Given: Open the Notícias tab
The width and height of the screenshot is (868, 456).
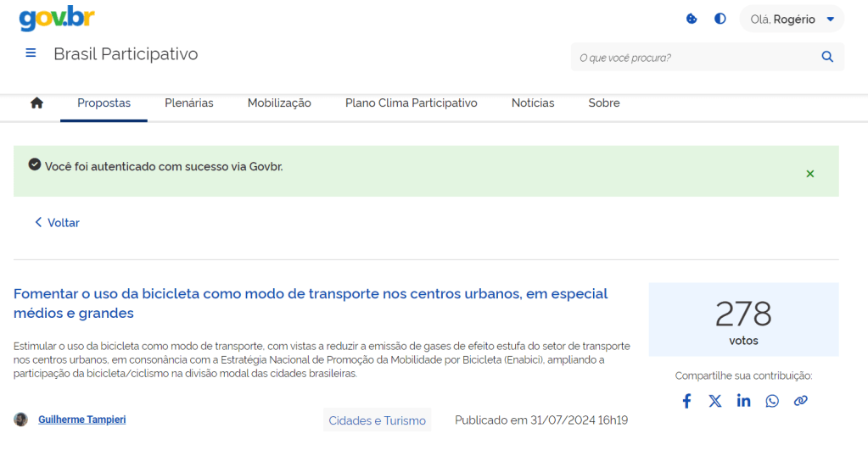Looking at the screenshot, I should (533, 103).
